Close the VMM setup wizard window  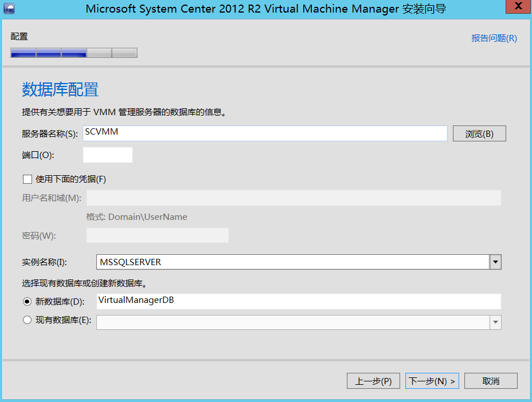518,6
